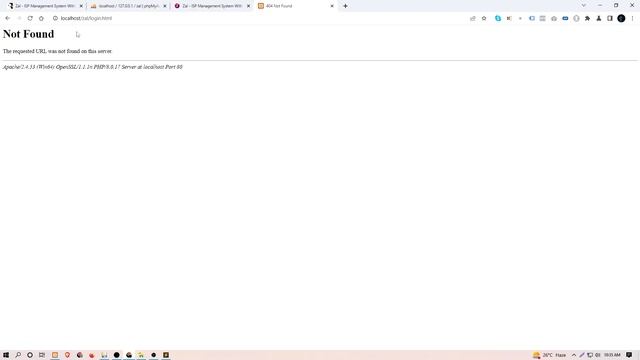Open the Skype extension icon
Screen dimensions: 640x360
498,18
